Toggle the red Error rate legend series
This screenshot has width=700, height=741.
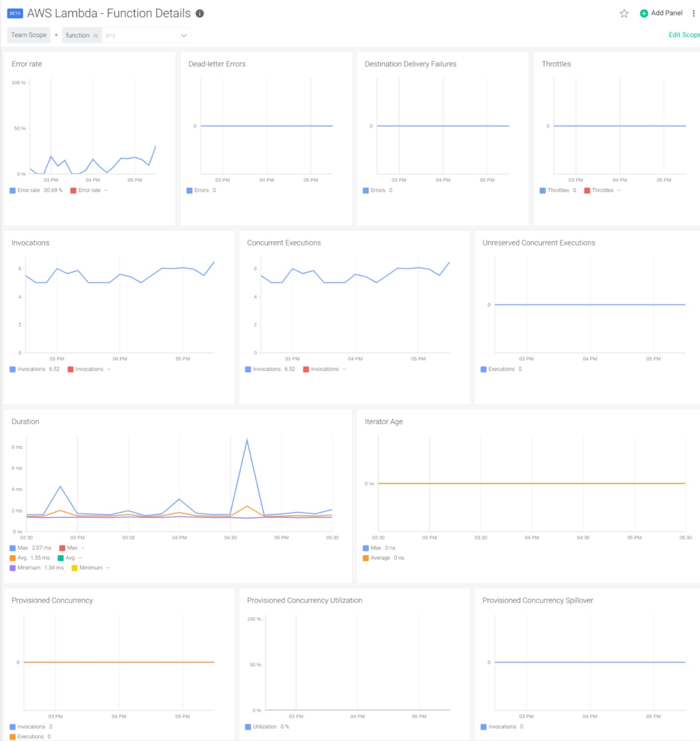(x=89, y=190)
